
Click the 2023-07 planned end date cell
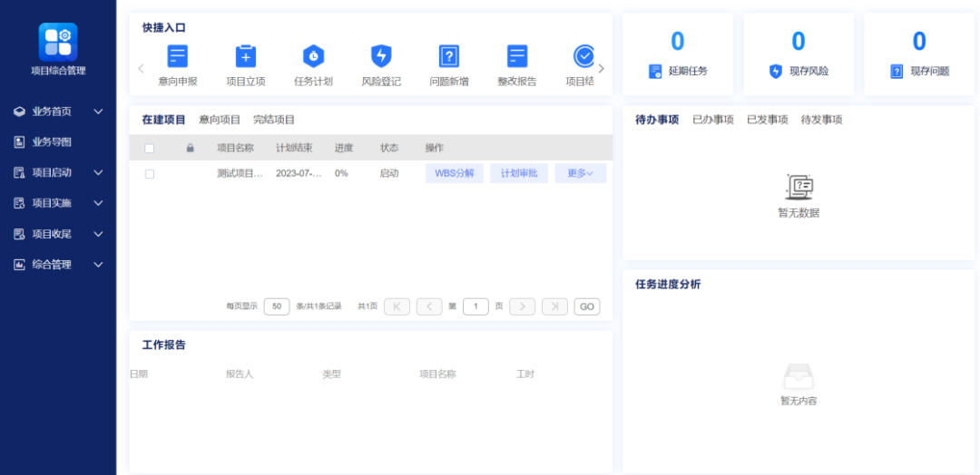point(299,173)
